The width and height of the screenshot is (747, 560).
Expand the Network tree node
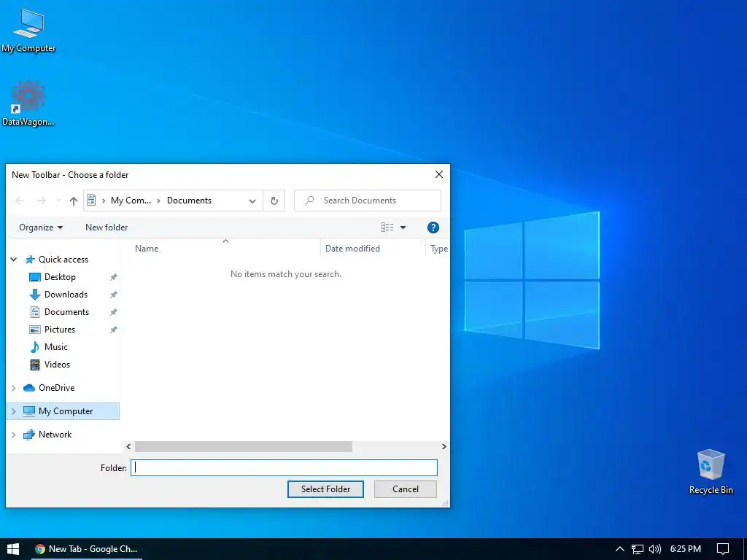(x=14, y=435)
